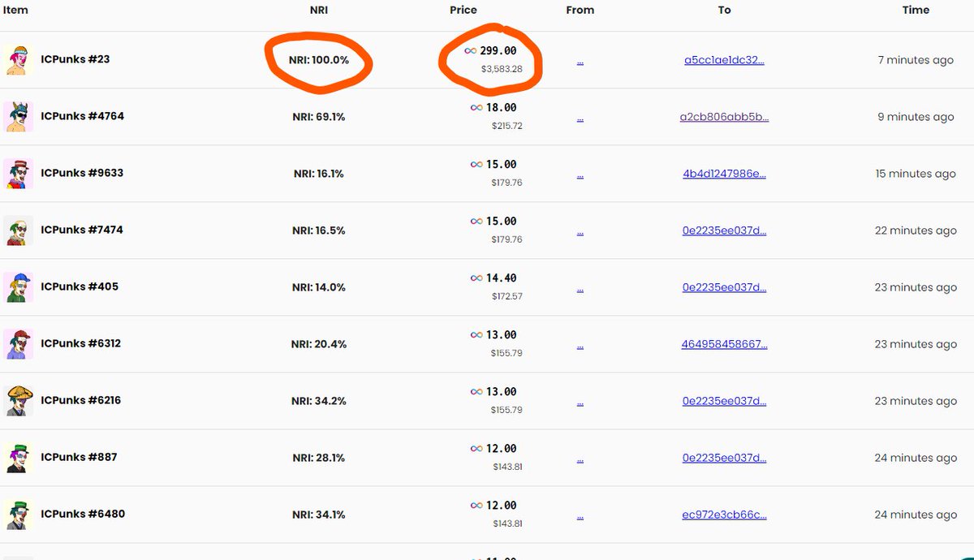Open From link in ICPunks #887 row
Image resolution: width=974 pixels, height=560 pixels.
coord(580,459)
